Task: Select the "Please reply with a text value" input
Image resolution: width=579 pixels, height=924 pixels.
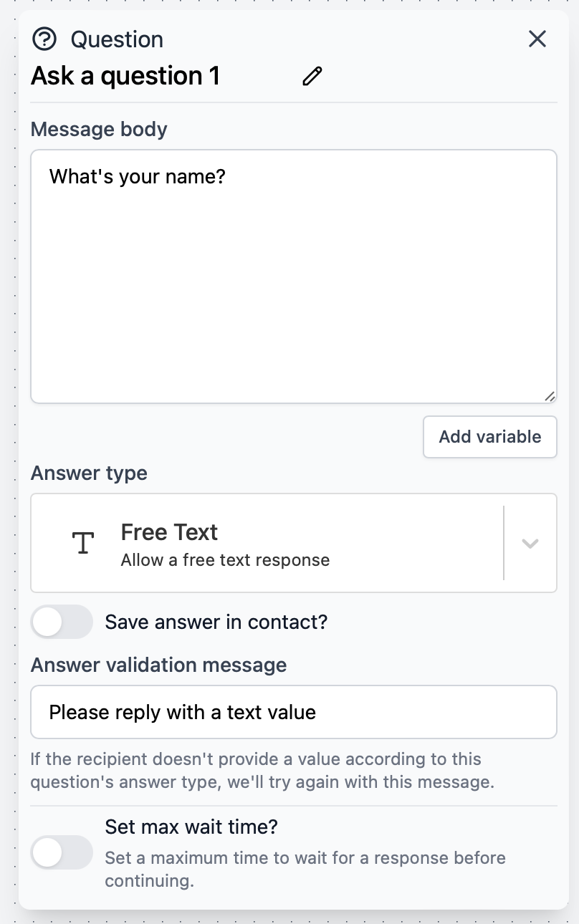Action: coord(294,711)
